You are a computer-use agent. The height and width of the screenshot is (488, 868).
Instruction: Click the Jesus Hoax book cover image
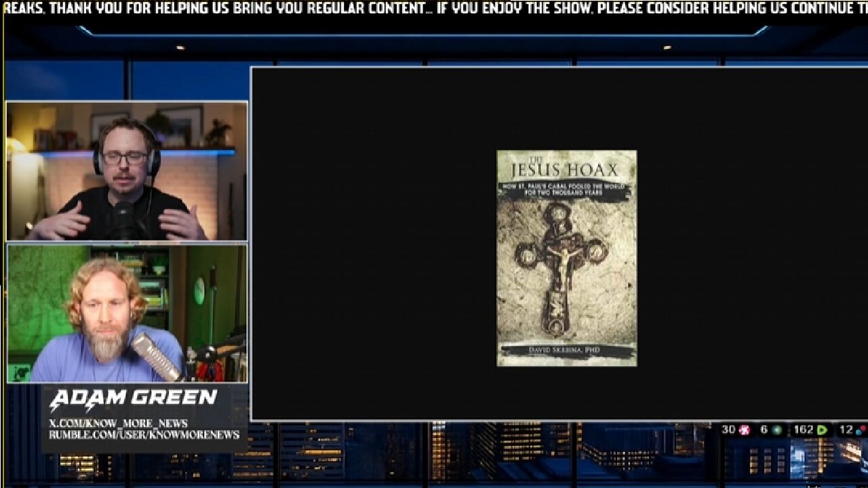[x=567, y=258]
